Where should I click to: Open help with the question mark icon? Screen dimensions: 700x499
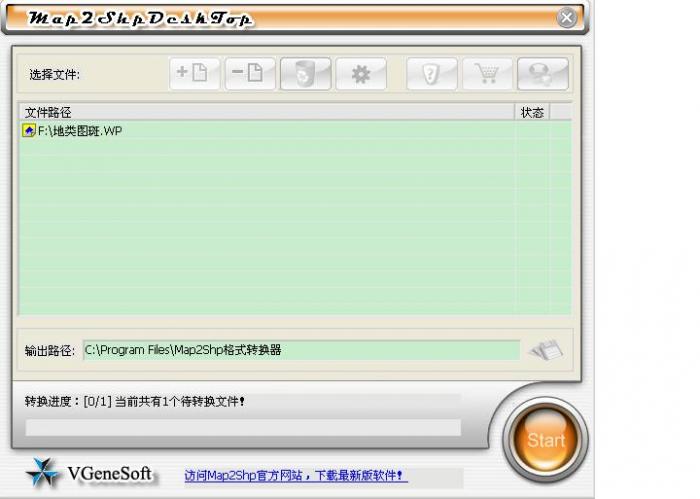pyautogui.click(x=432, y=74)
